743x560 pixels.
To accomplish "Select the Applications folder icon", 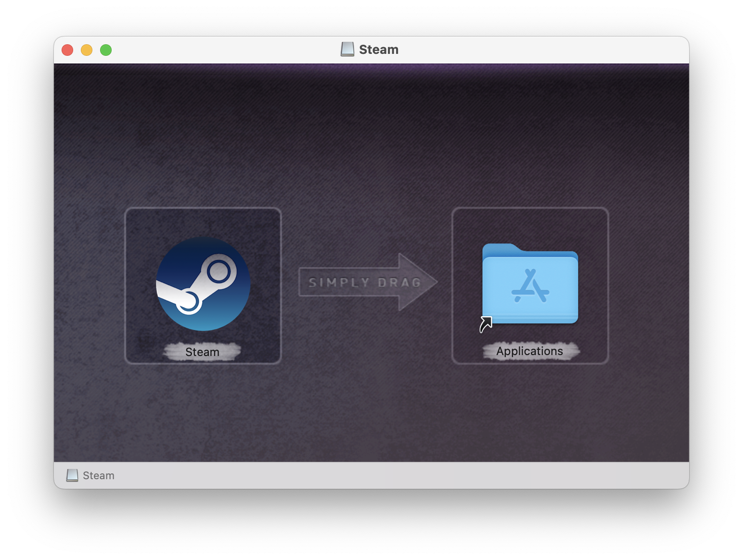I will pyautogui.click(x=530, y=284).
